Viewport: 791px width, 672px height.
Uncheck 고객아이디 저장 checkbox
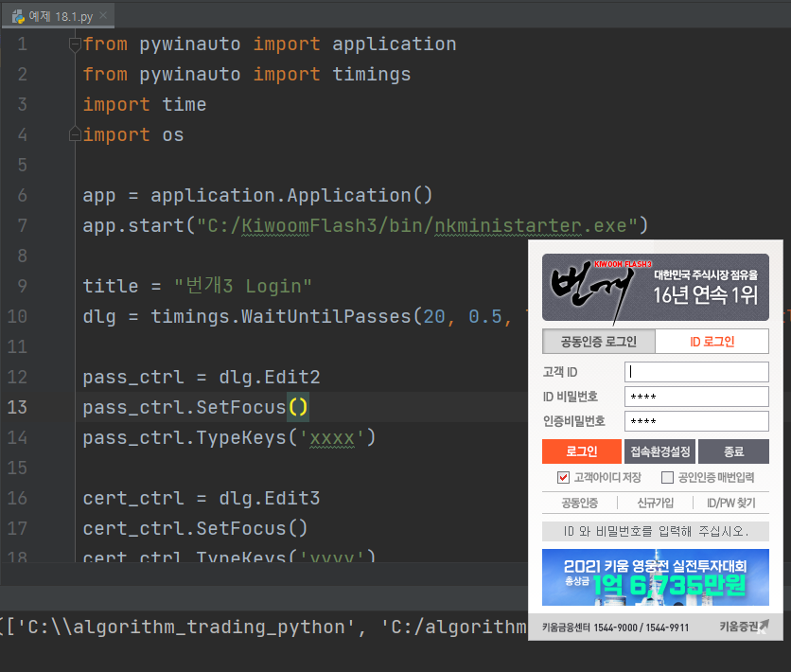[x=564, y=477]
